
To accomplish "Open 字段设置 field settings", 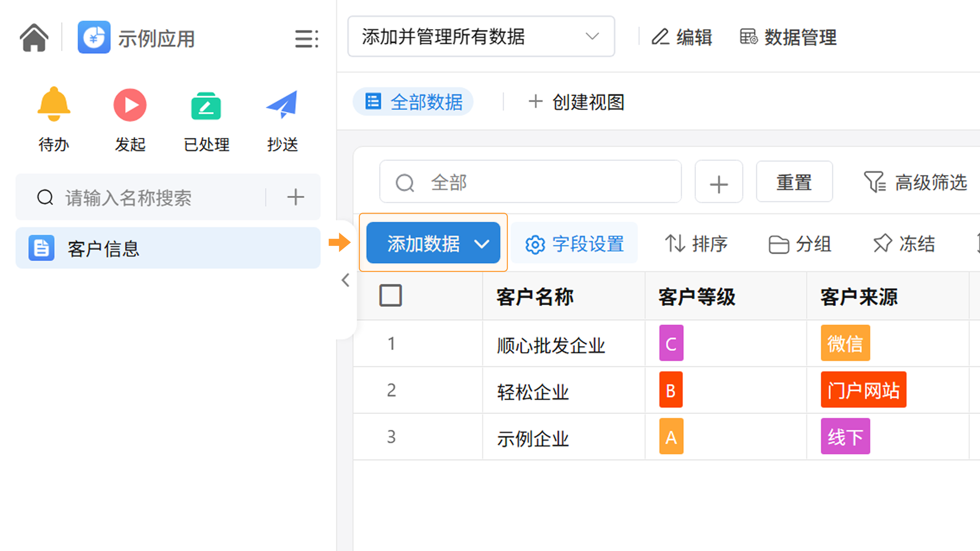I will 574,244.
